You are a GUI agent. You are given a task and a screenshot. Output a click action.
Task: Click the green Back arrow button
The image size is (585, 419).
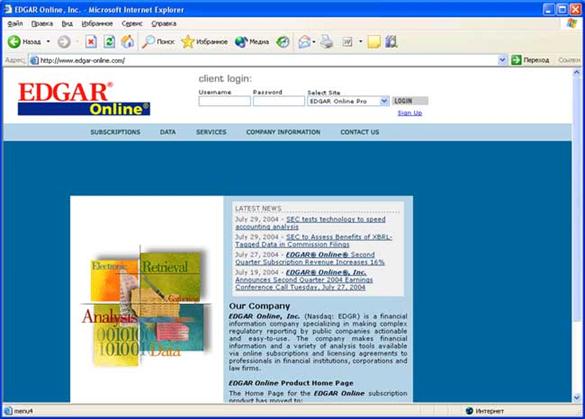coord(14,41)
